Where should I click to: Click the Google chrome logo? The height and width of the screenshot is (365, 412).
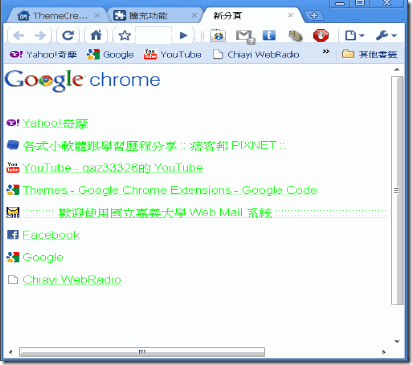(82, 80)
